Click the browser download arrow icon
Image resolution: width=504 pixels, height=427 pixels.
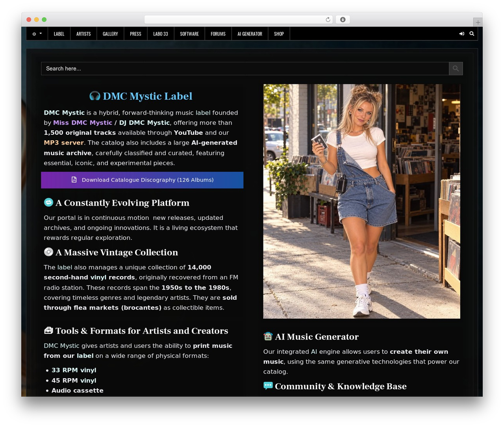(343, 20)
